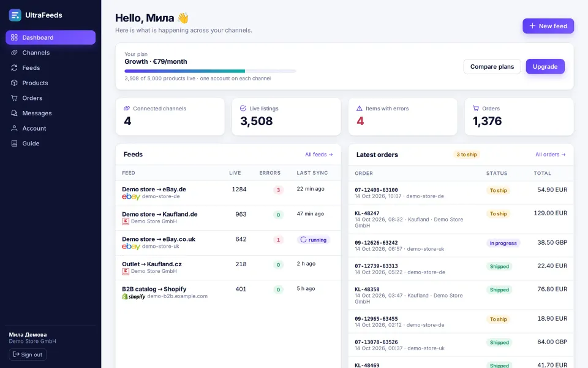Click the Account person icon in sidebar
588x368 pixels.
click(14, 128)
